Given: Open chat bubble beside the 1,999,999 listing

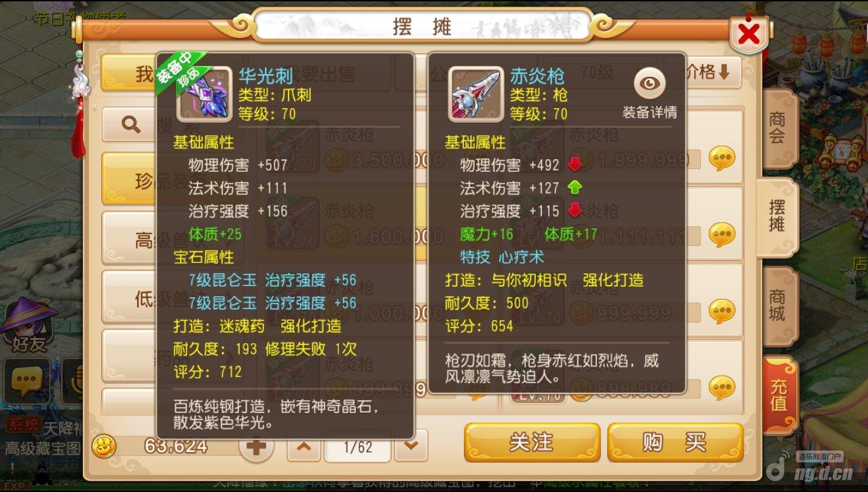Looking at the screenshot, I should click(x=722, y=158).
